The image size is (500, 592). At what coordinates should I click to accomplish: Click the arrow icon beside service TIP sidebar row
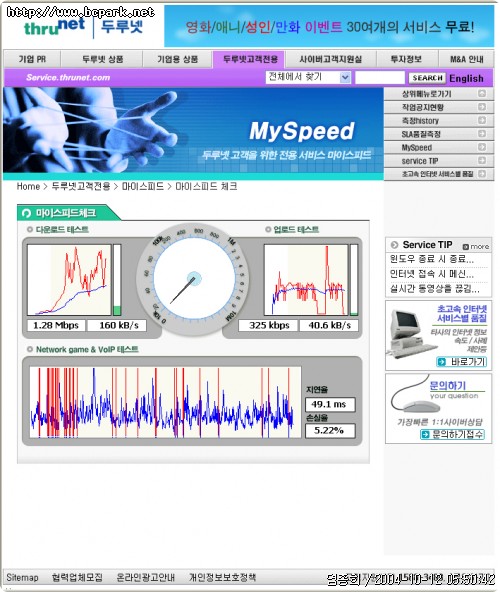[481, 160]
